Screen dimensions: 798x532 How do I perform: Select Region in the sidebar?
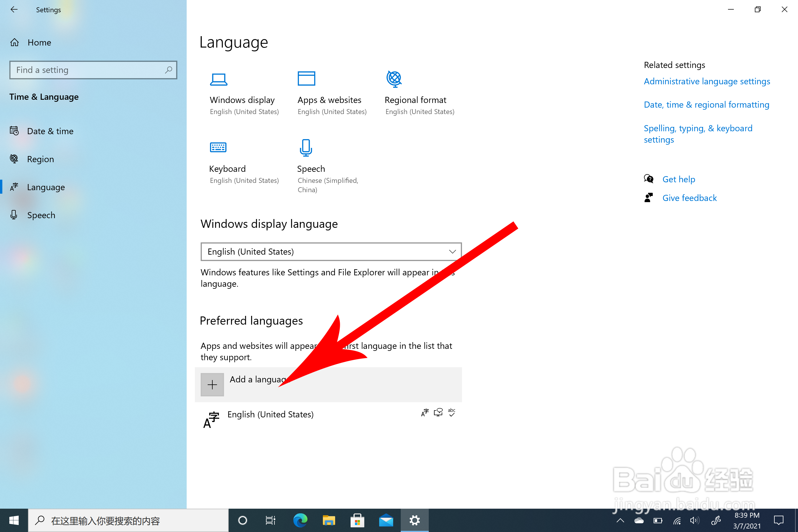pos(40,159)
